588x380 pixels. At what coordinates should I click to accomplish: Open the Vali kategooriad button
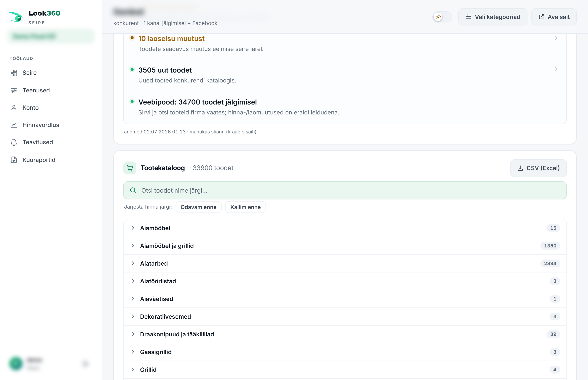tap(493, 17)
